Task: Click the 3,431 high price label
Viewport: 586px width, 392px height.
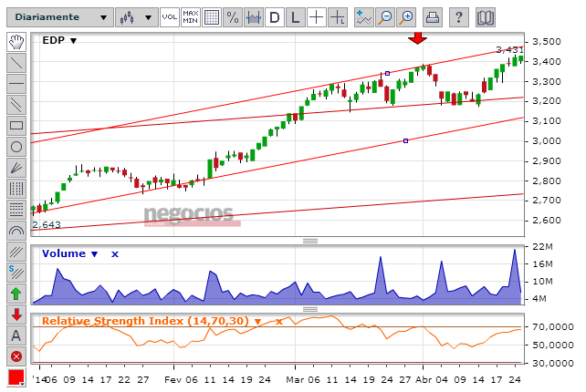Action: (x=509, y=50)
